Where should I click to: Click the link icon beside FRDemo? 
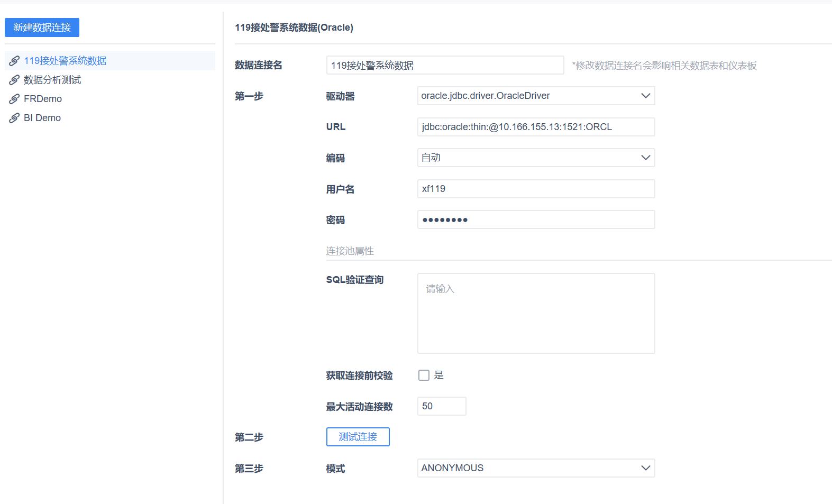(14, 99)
